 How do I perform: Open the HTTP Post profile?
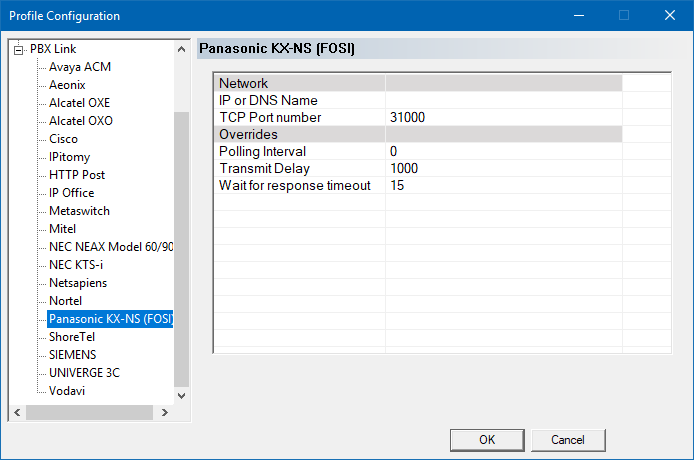tap(77, 175)
